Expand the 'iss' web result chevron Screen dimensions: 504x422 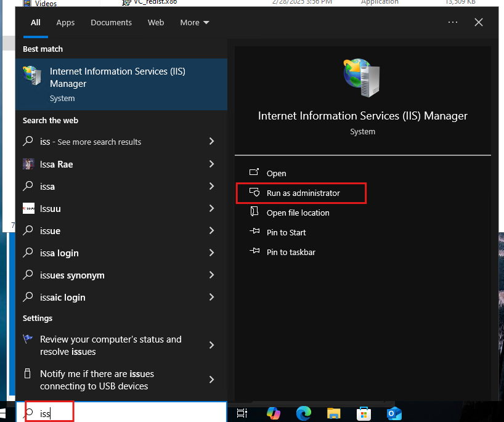[x=211, y=141]
